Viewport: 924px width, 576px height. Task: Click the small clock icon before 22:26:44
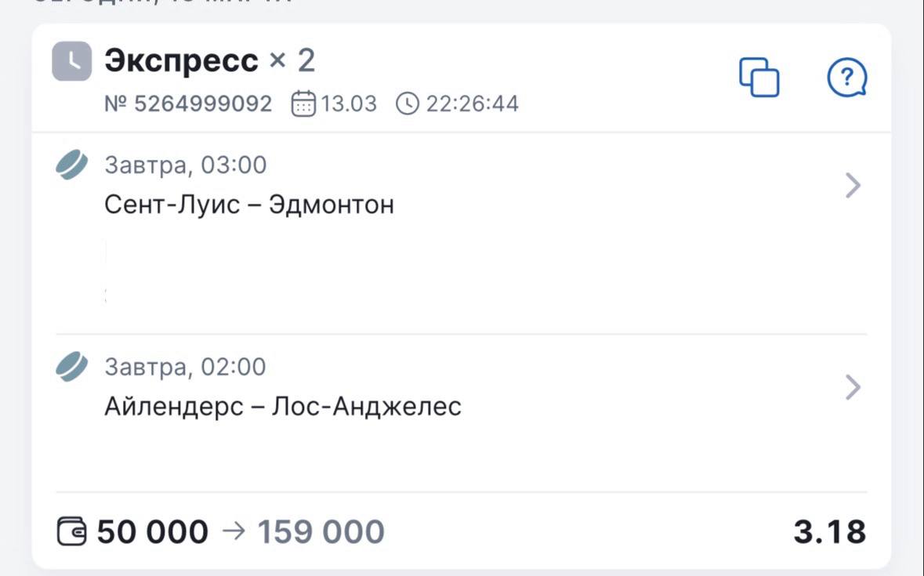(408, 103)
